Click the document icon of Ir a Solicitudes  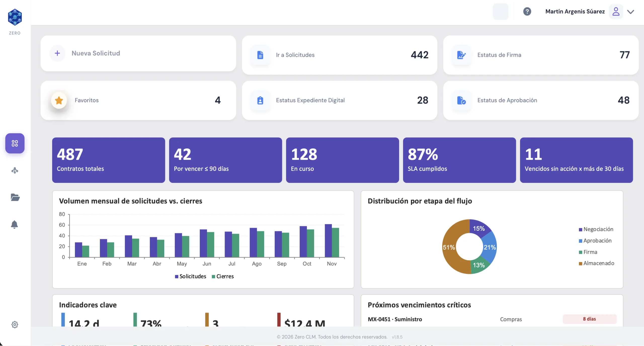pos(260,55)
